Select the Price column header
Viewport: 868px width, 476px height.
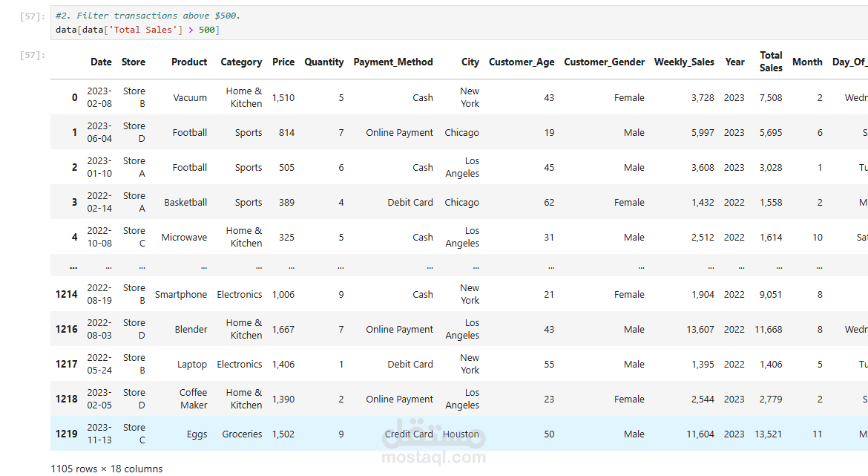tap(283, 62)
